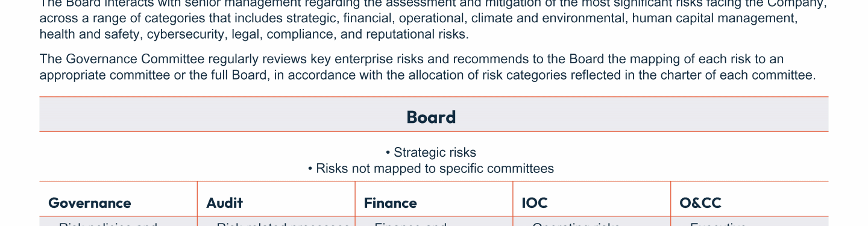The width and height of the screenshot is (868, 226).
Task: Click the Board table header
Action: [431, 117]
